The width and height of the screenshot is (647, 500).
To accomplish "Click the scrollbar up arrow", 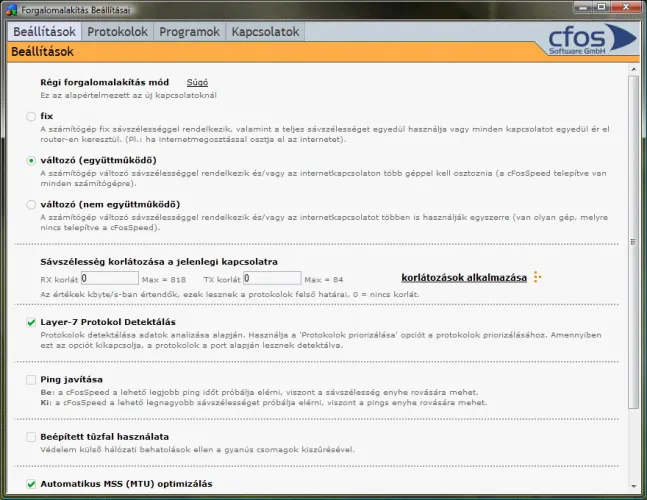I will (x=633, y=69).
